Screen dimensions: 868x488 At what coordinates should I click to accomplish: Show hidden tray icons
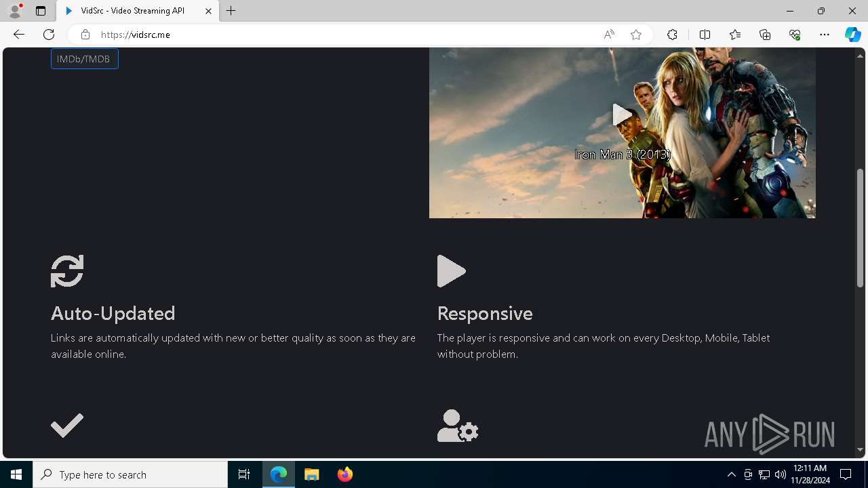point(731,474)
